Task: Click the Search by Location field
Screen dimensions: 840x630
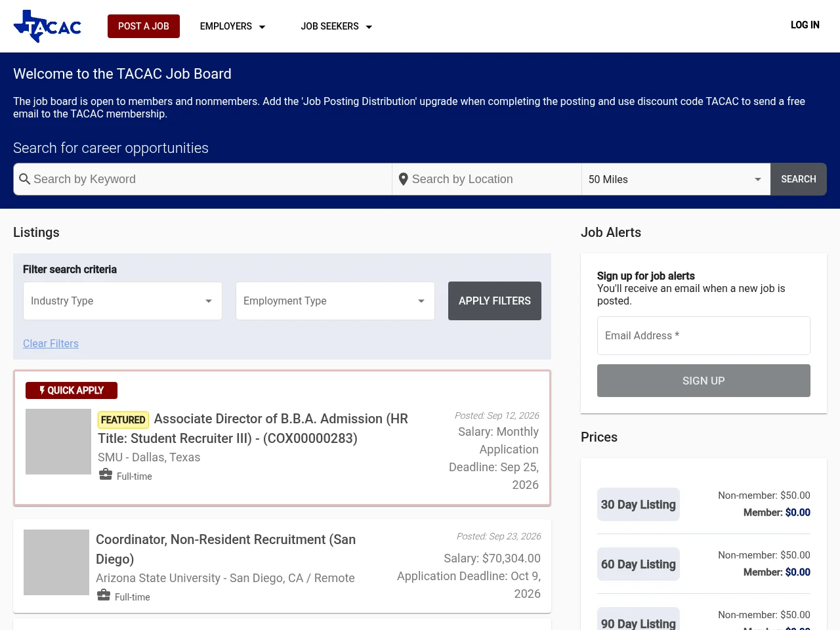Action: pos(487,179)
